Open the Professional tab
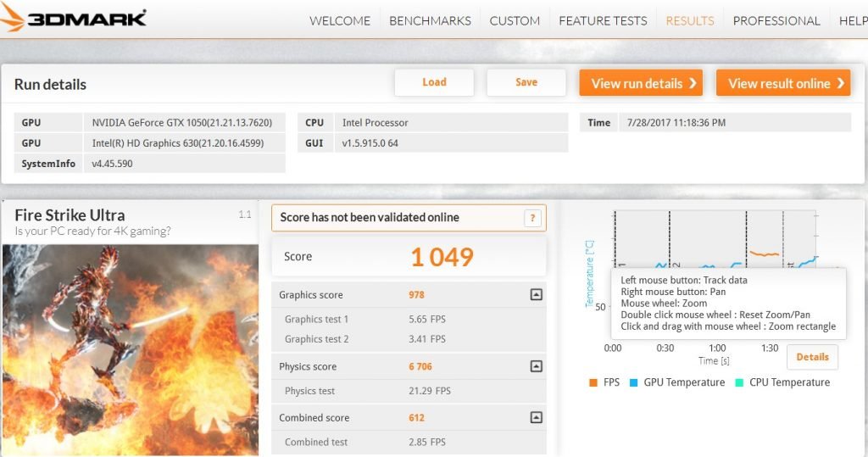This screenshot has width=868, height=457. pos(776,21)
